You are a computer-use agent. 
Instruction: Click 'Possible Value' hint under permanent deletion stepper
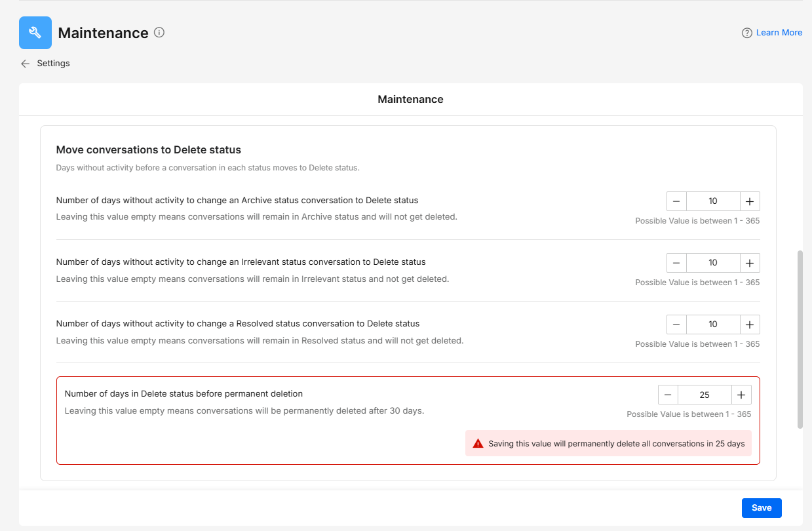point(689,414)
